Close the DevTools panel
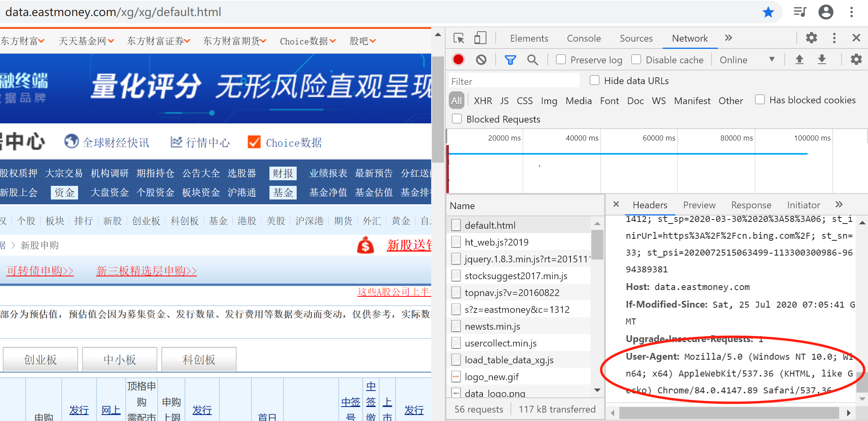 pos(856,38)
